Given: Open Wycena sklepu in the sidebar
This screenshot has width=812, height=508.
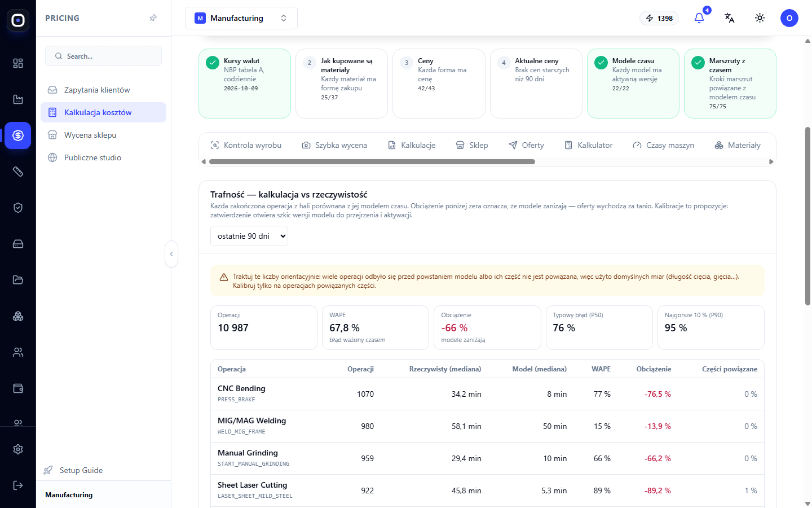Looking at the screenshot, I should (104, 135).
